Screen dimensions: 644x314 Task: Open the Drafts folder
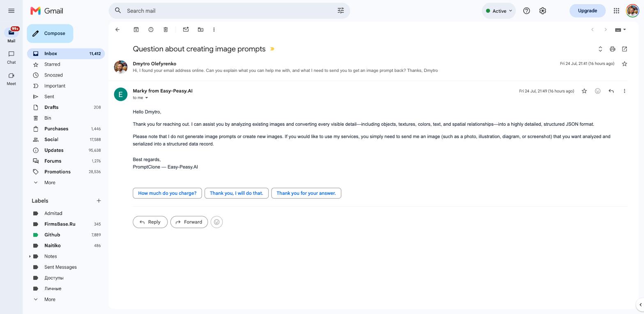(x=66, y=107)
